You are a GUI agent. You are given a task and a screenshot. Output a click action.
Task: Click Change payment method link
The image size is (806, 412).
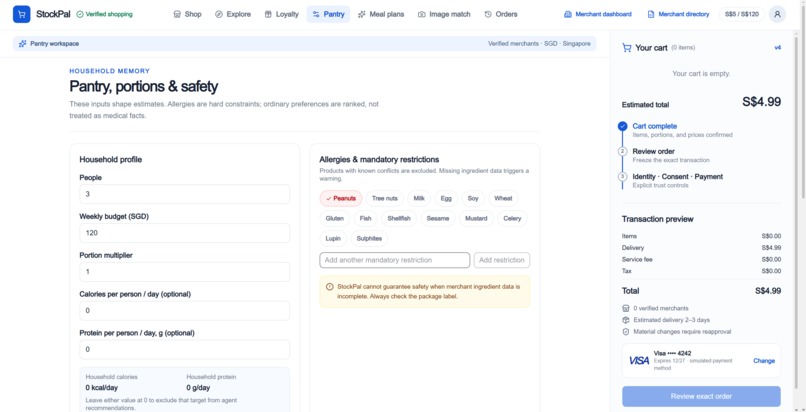pos(764,361)
